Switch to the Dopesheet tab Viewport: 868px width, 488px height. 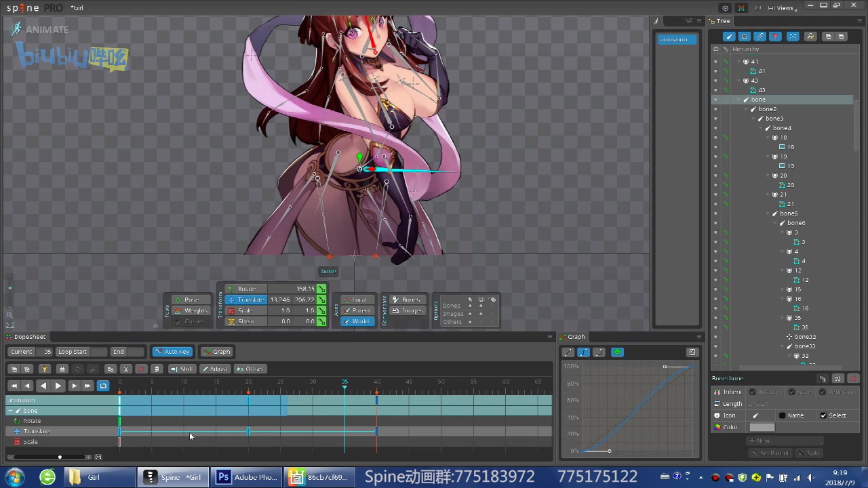26,337
